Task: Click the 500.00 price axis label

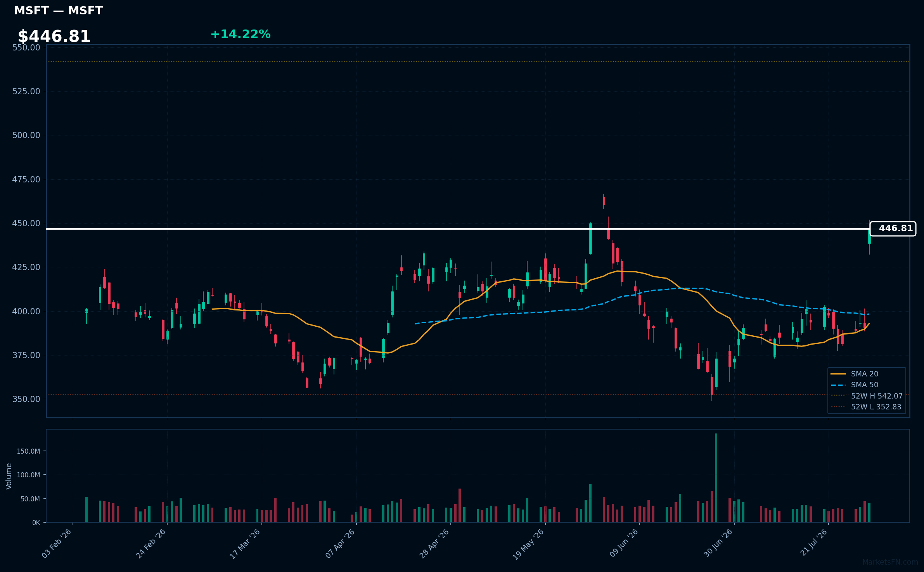Action: (26, 135)
